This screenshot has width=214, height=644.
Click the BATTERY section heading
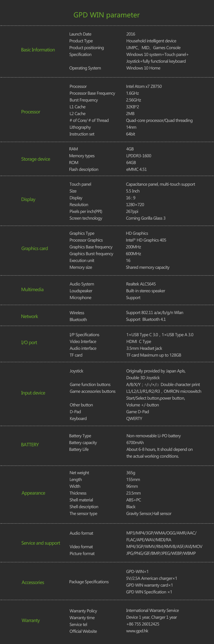pos(30,445)
